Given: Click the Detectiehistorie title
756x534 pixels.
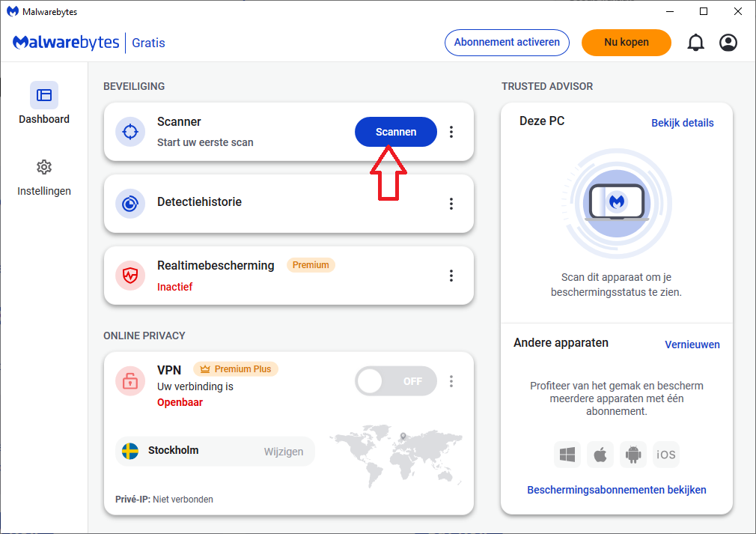Looking at the screenshot, I should tap(199, 201).
